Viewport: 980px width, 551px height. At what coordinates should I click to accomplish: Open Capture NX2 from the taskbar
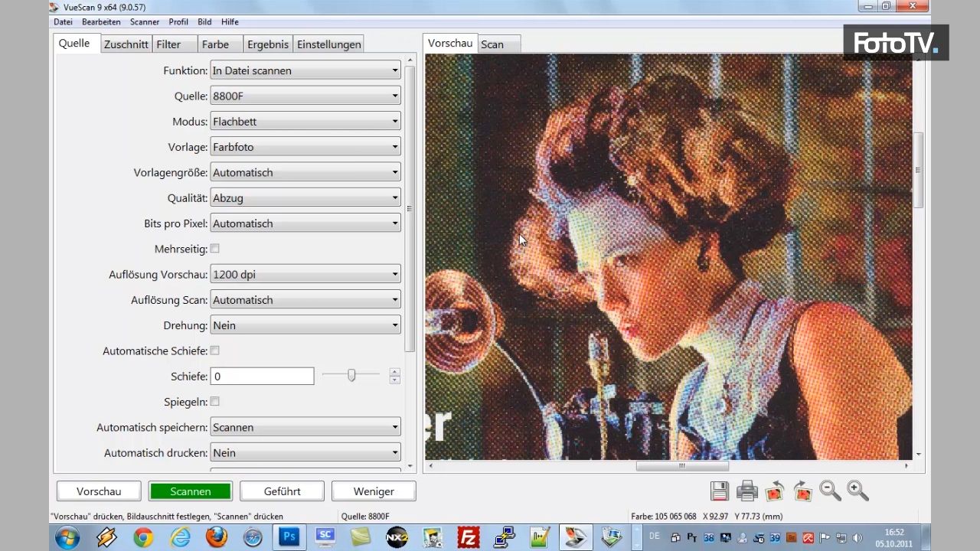[x=397, y=537]
